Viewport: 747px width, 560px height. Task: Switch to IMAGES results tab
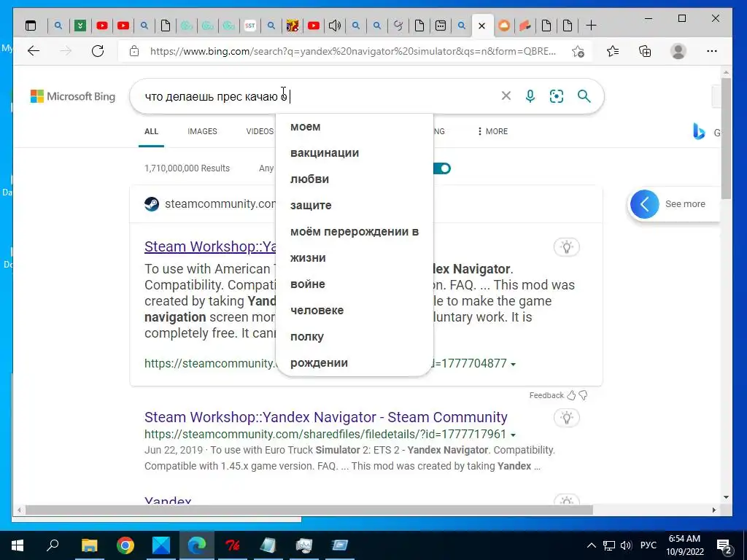pos(202,131)
